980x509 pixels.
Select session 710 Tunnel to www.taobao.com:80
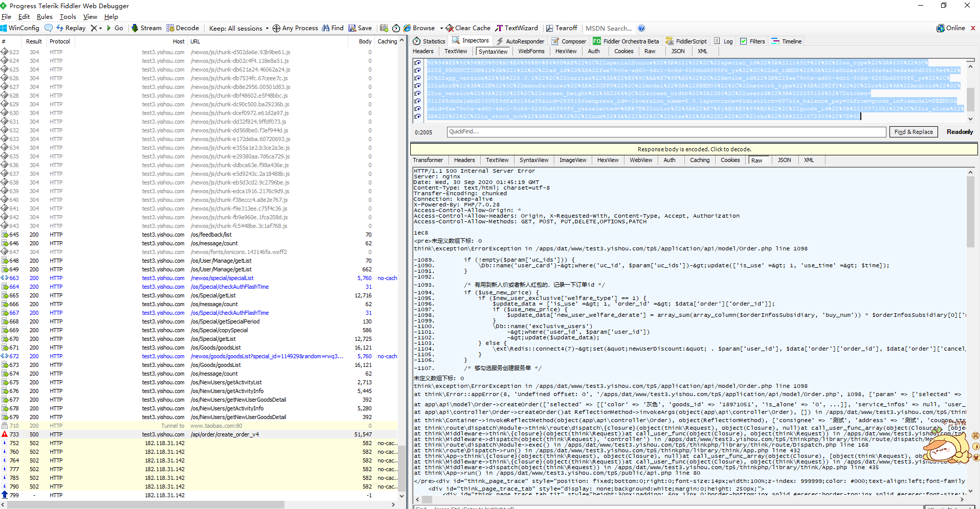(199, 426)
